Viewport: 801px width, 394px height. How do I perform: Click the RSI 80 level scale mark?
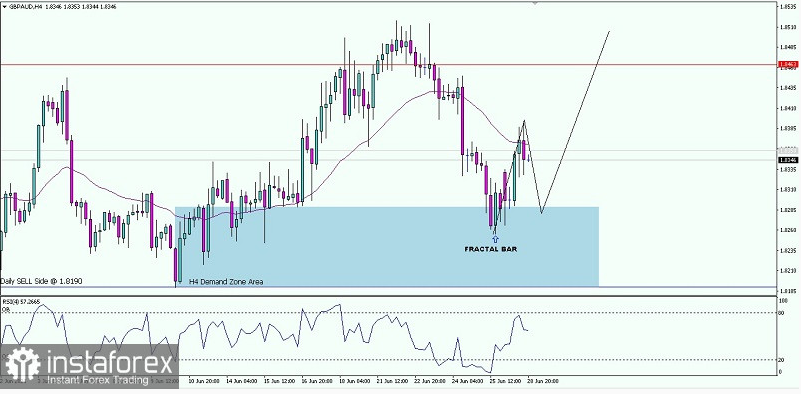click(x=781, y=312)
